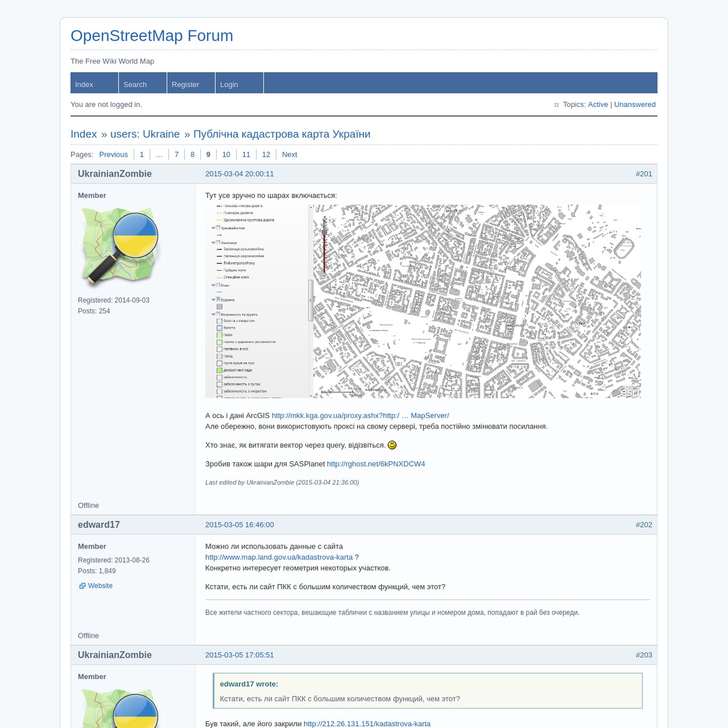The image size is (728, 728).
Task: Open the #201 post permalink
Action: click(644, 174)
